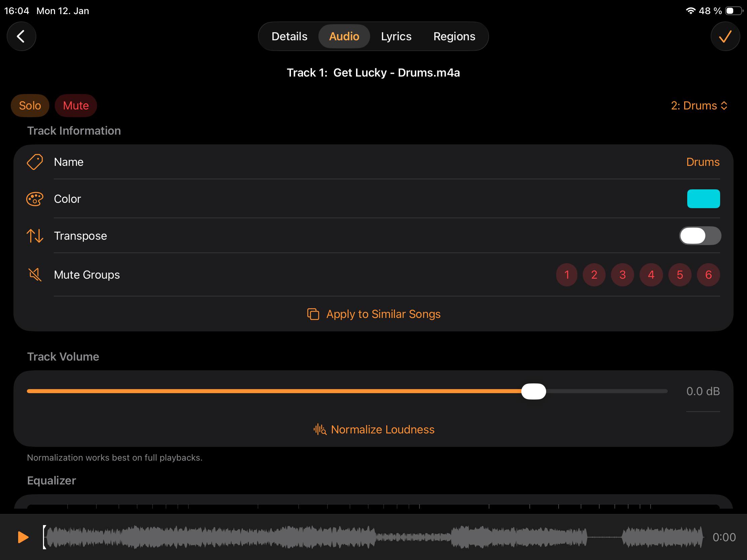Disable the Transpose toggle

(x=699, y=236)
